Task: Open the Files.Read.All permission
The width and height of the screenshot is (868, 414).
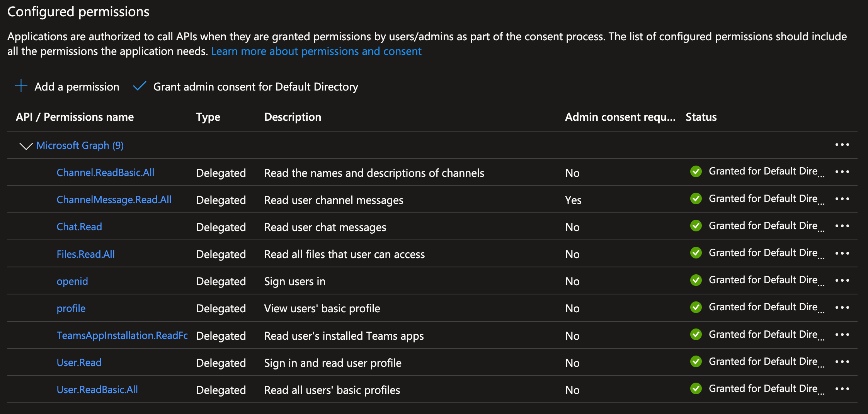Action: pyautogui.click(x=85, y=254)
